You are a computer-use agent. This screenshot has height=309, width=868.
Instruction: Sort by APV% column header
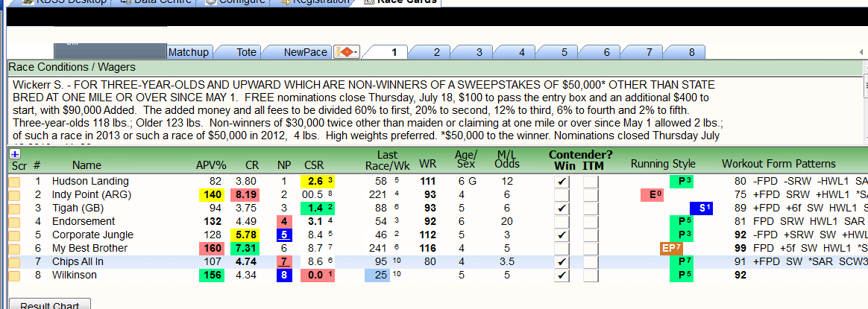pos(211,165)
